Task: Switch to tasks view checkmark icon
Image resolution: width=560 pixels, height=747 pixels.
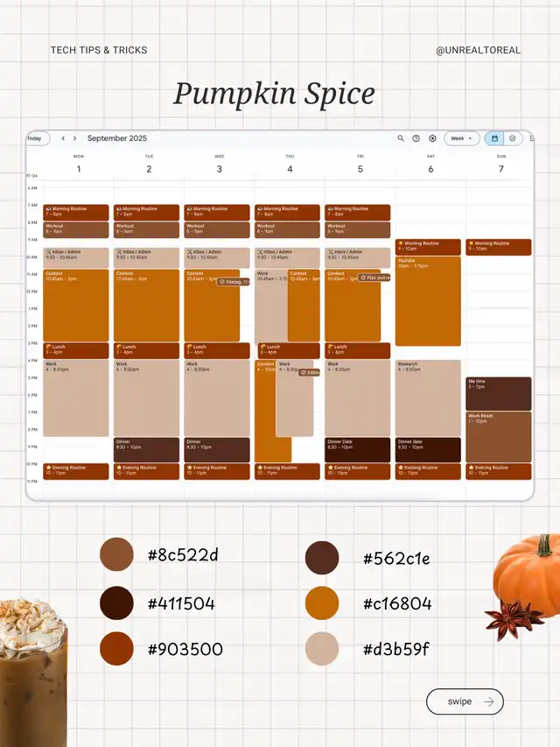Action: (513, 138)
